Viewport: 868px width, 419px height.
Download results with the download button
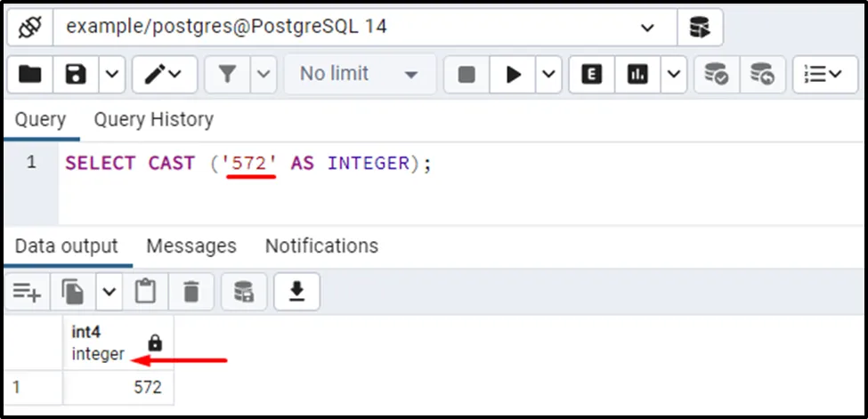click(296, 291)
